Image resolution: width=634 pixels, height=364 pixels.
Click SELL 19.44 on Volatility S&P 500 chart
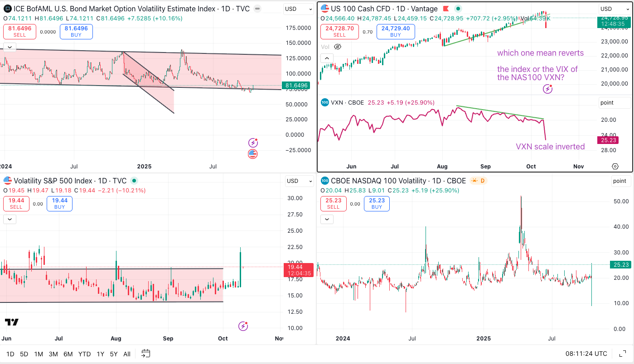pos(16,204)
